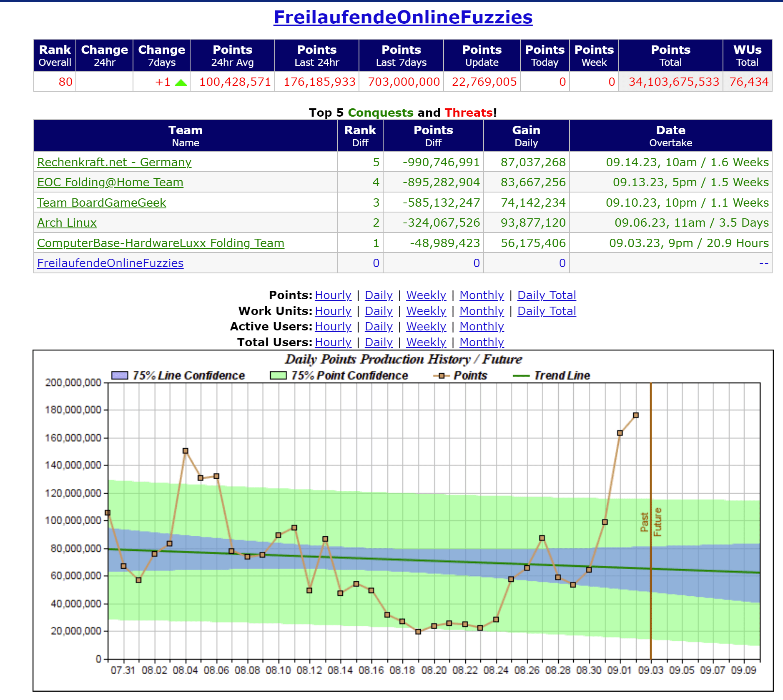Open Arch Linux team link
Image resolution: width=783 pixels, height=700 pixels.
[x=67, y=222]
